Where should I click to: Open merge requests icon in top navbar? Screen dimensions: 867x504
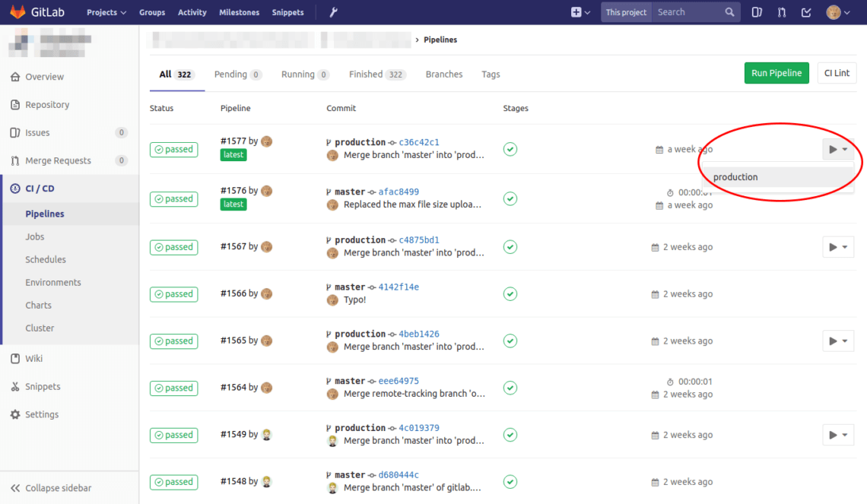click(x=781, y=12)
